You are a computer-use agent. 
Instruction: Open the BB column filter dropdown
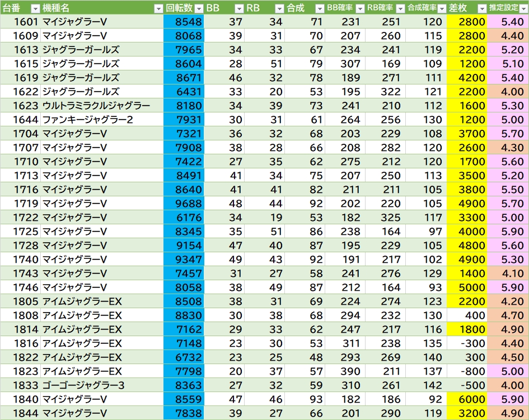coord(239,9)
